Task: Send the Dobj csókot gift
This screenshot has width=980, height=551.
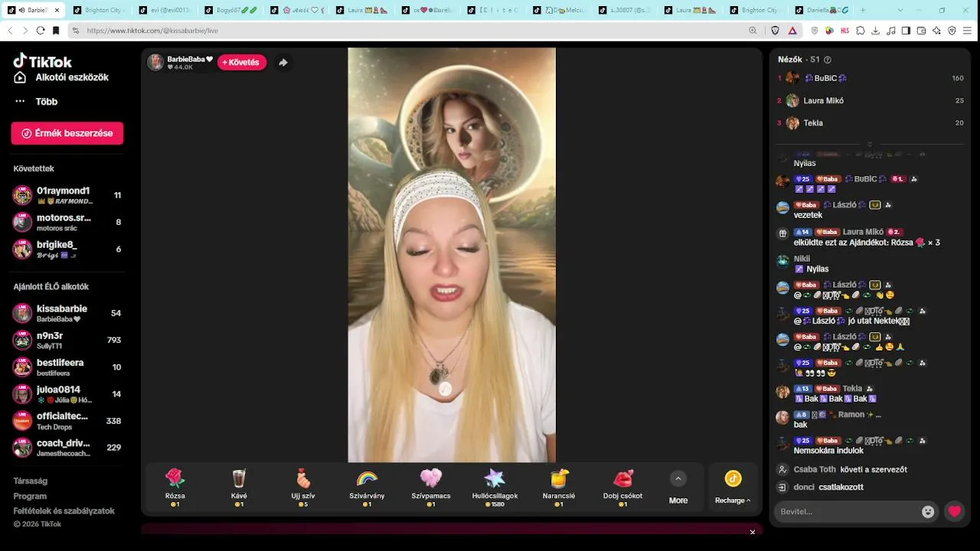Action: [x=623, y=487]
